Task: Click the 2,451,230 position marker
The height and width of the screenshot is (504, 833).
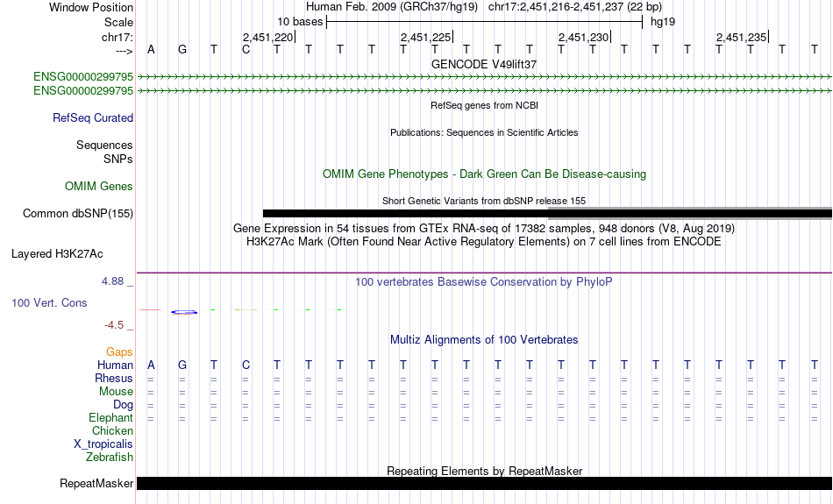Action: click(584, 37)
